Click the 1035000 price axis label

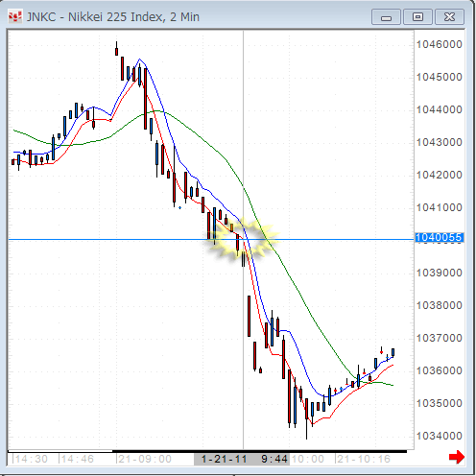[x=439, y=403]
